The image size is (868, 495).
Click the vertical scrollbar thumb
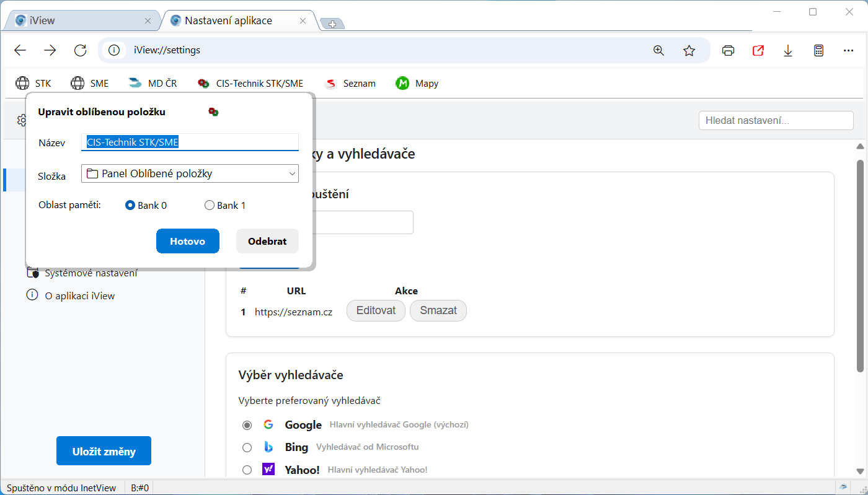[860, 266]
